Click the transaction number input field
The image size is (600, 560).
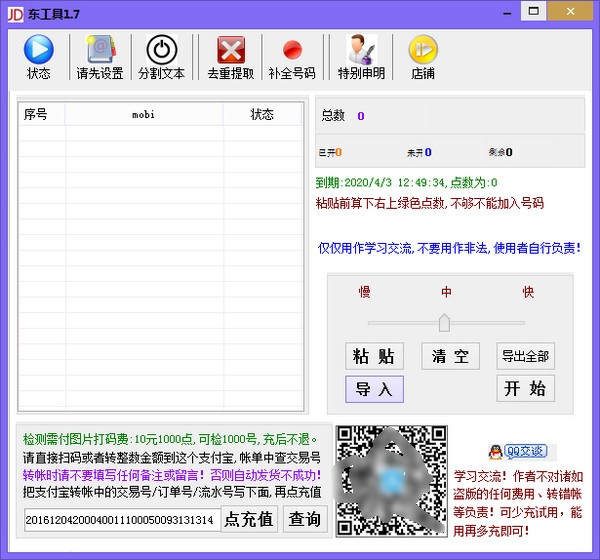pyautogui.click(x=119, y=520)
